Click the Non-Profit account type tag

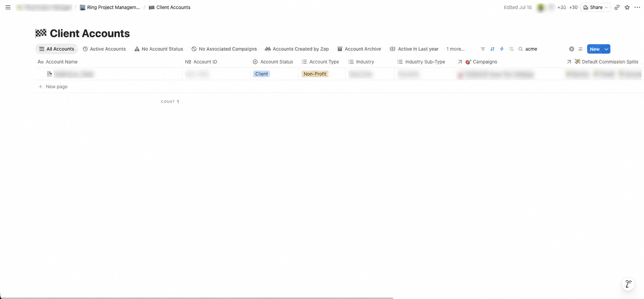[x=315, y=74]
